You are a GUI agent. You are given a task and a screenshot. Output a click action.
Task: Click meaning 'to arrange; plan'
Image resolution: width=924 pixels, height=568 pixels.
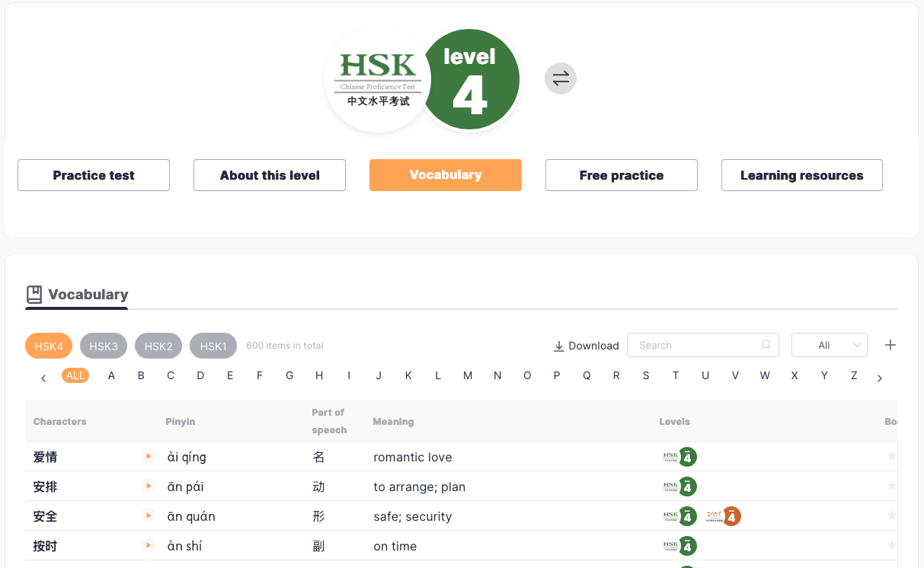[419, 487]
